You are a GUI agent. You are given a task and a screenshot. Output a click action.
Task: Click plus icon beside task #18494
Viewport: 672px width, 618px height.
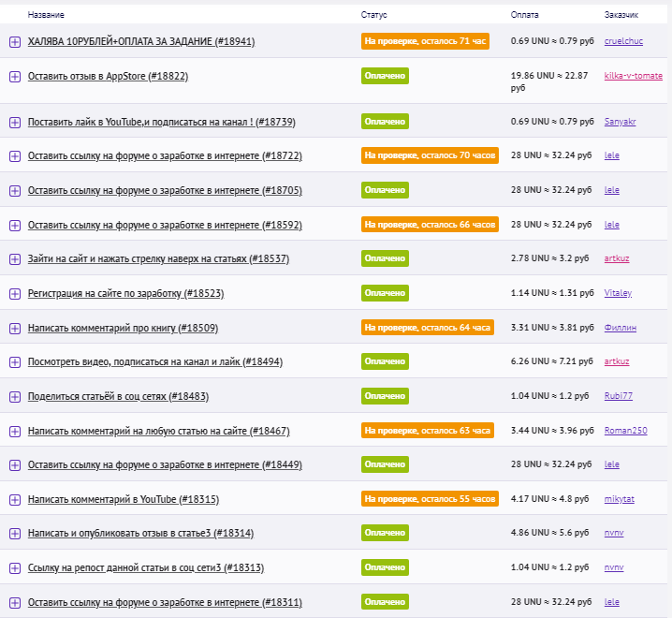tap(14, 362)
